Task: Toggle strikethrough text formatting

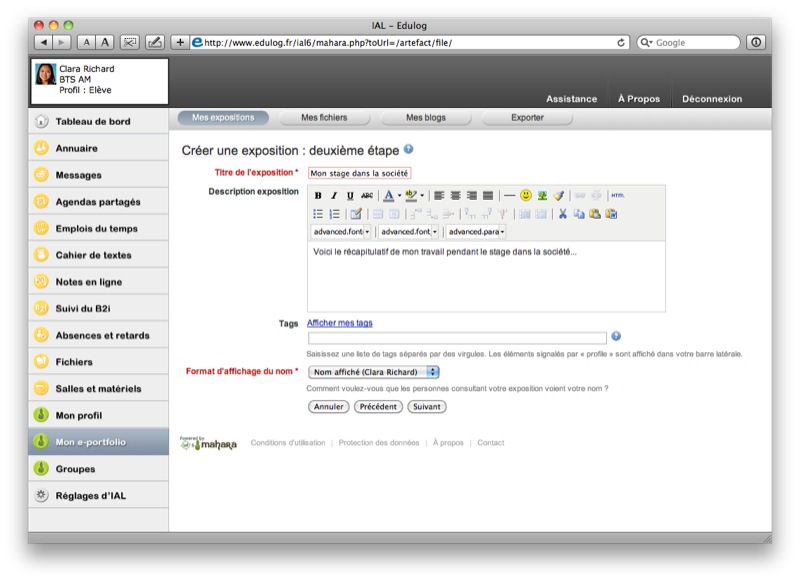Action: tap(367, 196)
